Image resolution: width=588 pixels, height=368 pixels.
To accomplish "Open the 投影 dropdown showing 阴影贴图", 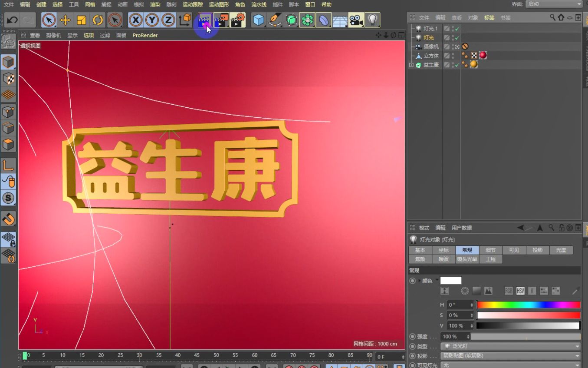I will tap(510, 355).
